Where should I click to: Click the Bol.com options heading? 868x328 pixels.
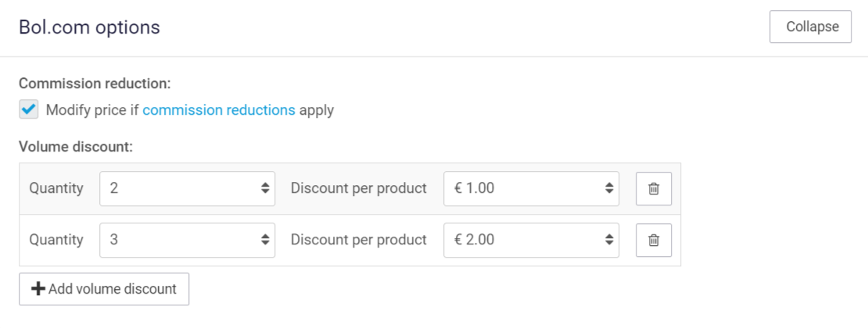89,27
